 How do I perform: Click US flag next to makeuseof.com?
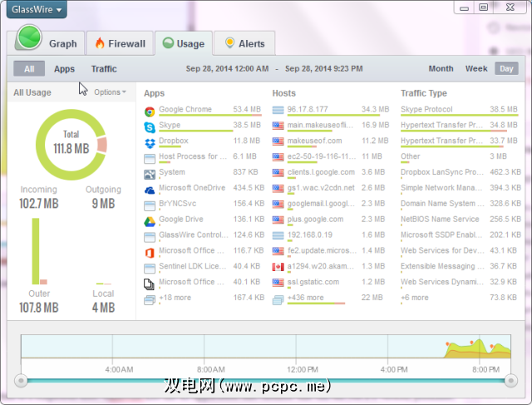278,141
